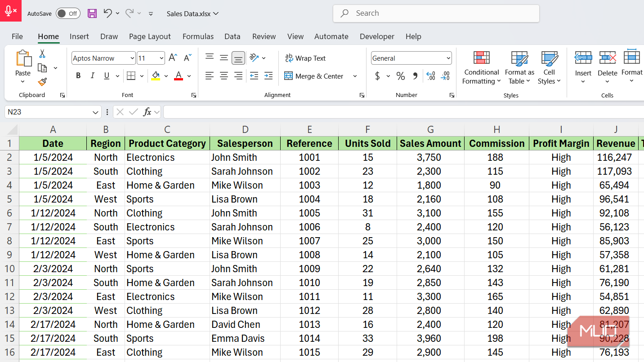Click the microphone dictation icon
This screenshot has width=644, height=362.
point(11,11)
